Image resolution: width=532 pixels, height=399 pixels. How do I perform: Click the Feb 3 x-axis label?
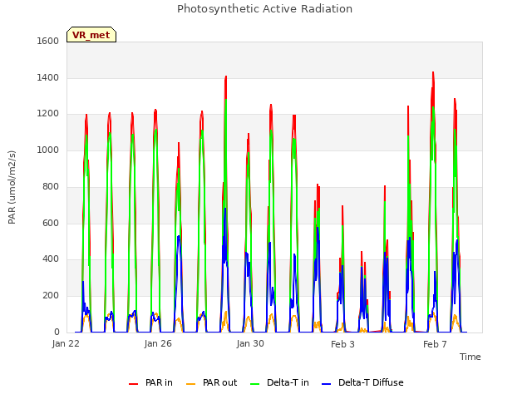[x=342, y=344]
